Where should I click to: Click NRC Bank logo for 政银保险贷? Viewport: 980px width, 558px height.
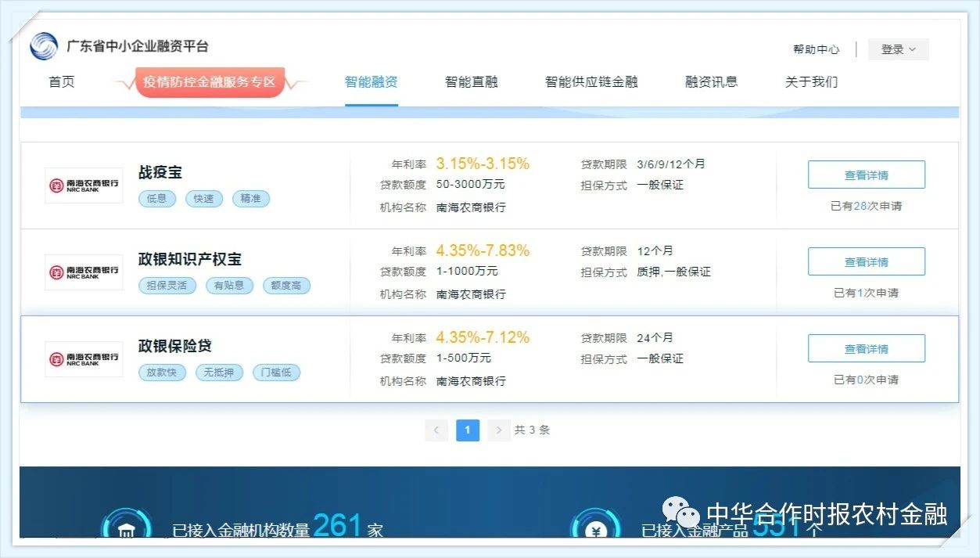point(84,359)
